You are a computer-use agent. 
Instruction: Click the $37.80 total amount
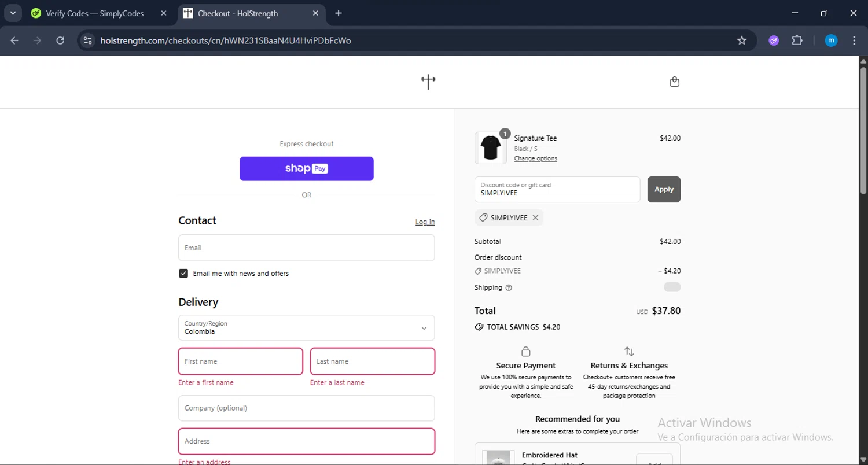[x=666, y=311]
